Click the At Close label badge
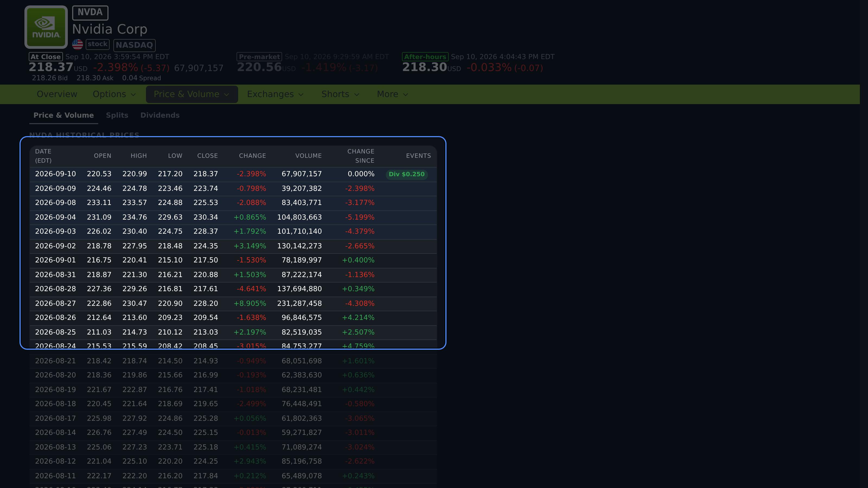Image resolution: width=868 pixels, height=488 pixels. coord(46,57)
